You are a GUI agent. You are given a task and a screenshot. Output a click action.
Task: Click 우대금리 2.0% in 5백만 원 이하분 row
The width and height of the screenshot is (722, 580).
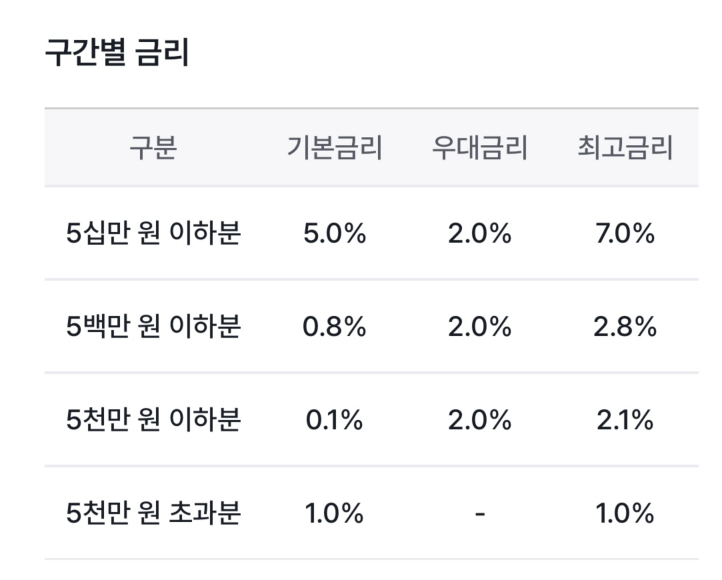[480, 327]
